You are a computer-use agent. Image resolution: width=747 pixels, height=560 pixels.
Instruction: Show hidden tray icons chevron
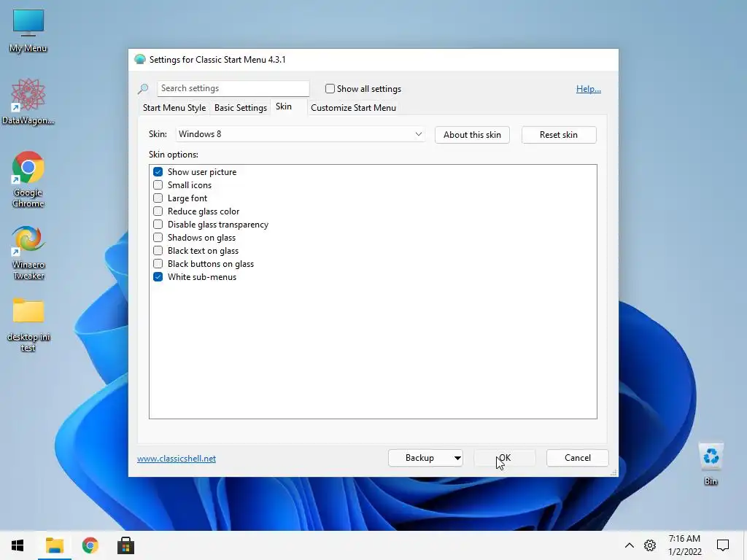[630, 545]
